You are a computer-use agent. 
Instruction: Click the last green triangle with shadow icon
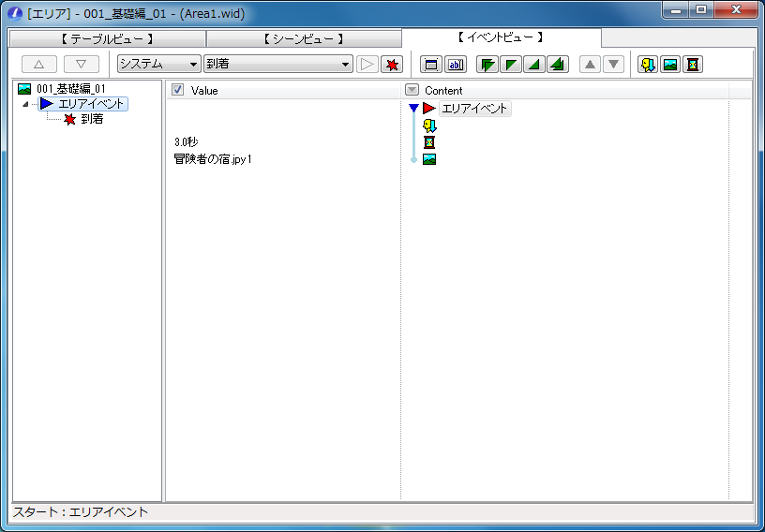coord(558,65)
